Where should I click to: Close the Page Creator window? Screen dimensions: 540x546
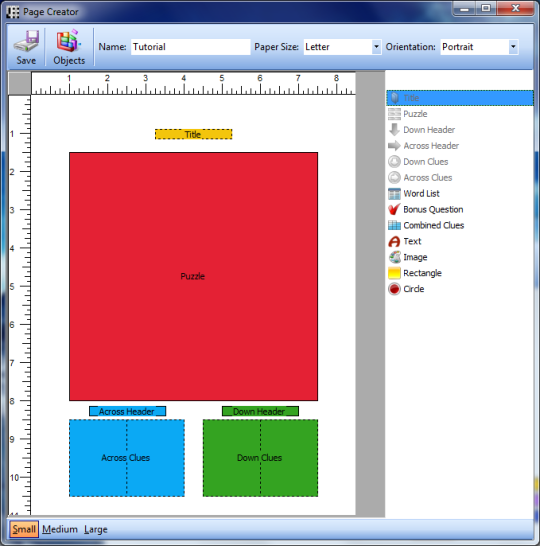click(515, 8)
